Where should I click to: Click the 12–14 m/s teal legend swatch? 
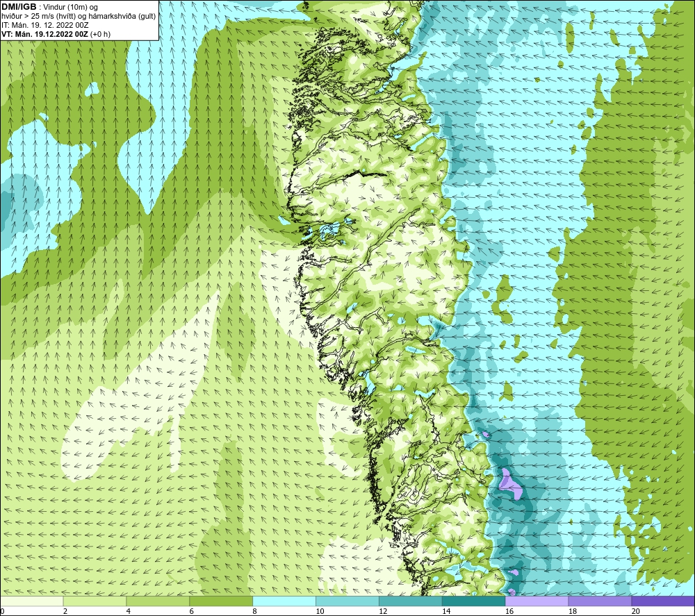coord(411,601)
